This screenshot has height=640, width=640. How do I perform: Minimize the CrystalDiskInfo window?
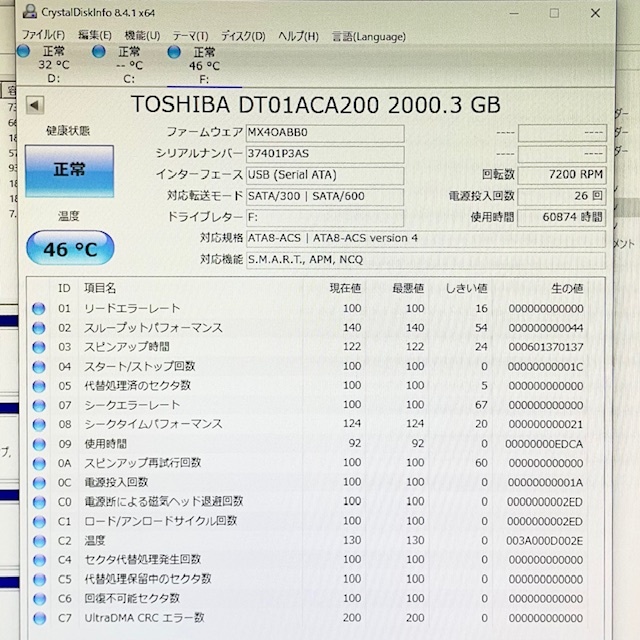(x=514, y=13)
